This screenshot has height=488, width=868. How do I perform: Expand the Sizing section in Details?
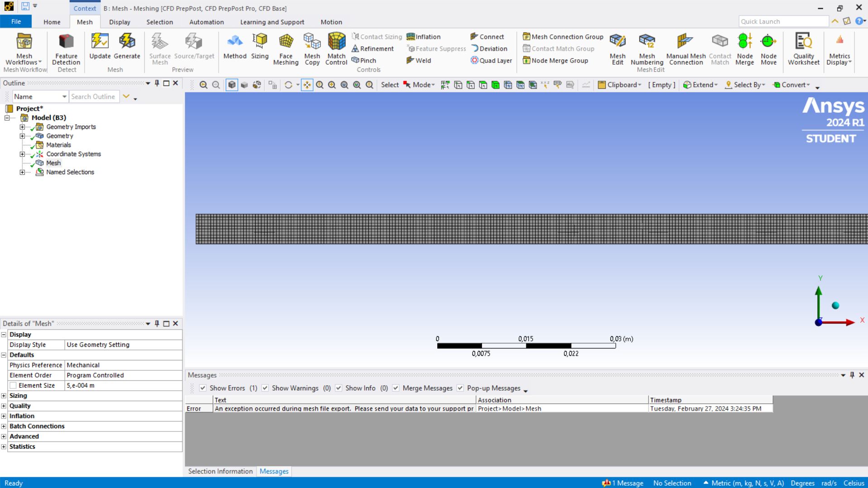4,396
